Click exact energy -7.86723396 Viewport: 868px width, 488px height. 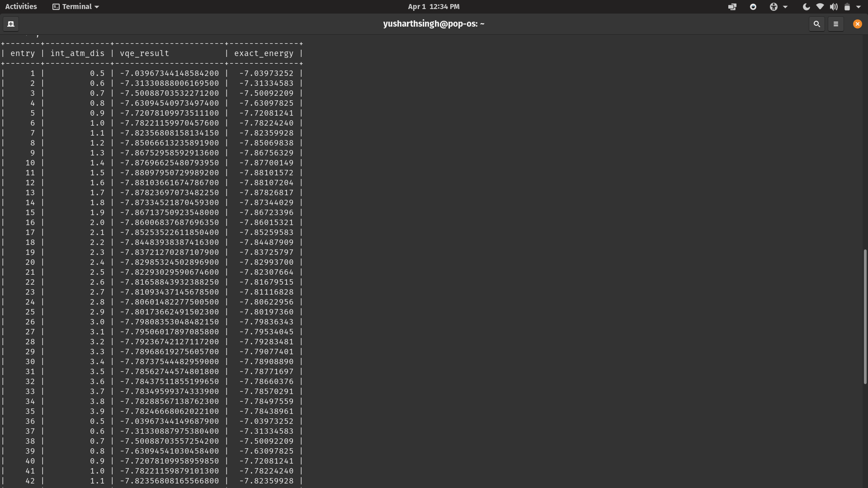266,212
